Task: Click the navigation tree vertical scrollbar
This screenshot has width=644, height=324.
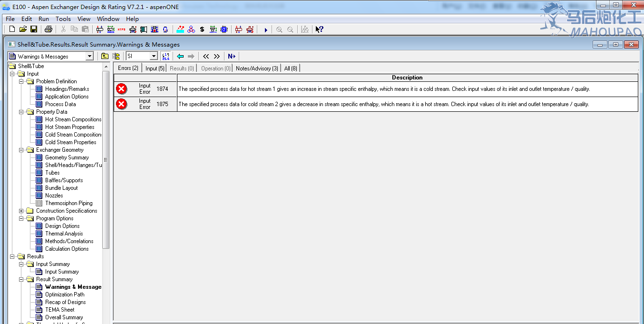Action: pos(106,160)
